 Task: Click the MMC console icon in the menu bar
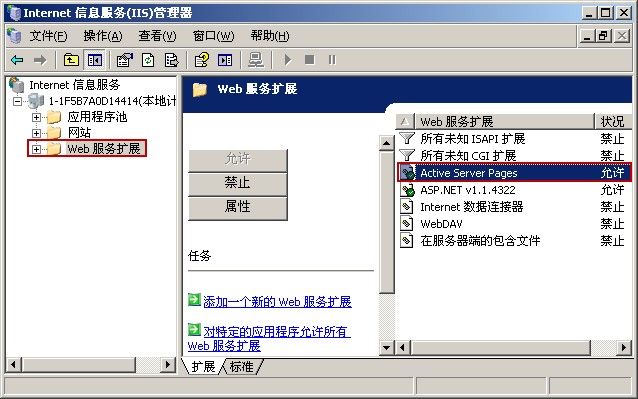click(14, 36)
